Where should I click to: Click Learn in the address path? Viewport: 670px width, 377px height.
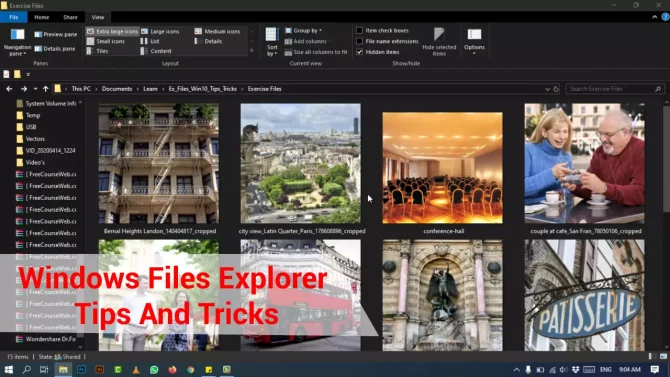click(x=150, y=89)
